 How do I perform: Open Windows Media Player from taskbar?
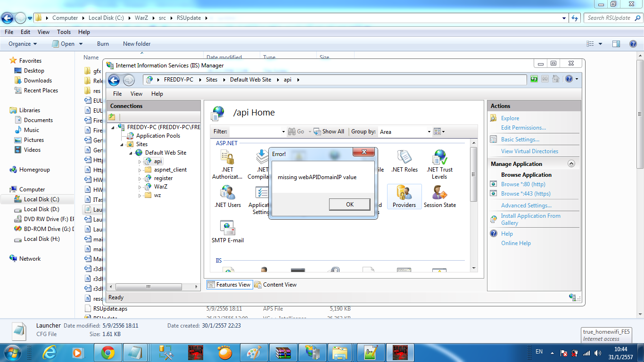click(x=77, y=353)
